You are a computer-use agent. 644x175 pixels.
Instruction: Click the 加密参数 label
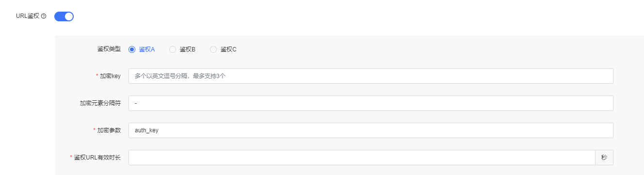click(x=109, y=130)
